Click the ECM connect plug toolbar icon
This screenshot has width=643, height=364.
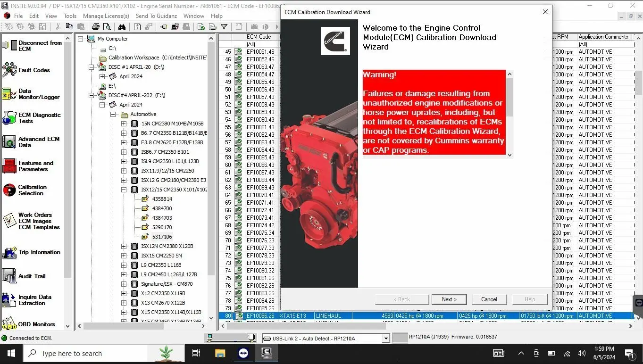click(164, 27)
